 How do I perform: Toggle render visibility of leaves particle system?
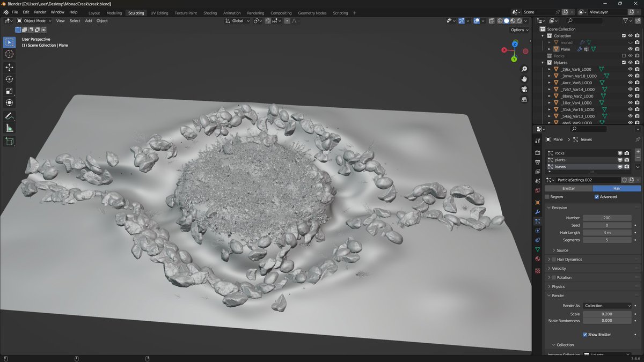click(x=626, y=167)
